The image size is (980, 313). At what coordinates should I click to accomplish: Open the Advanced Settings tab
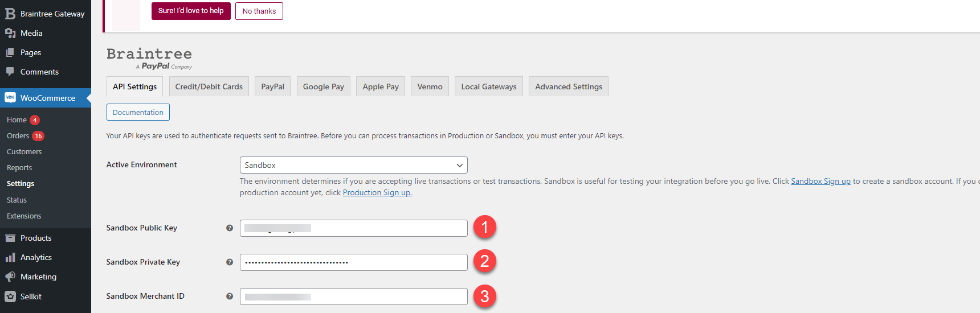[569, 87]
